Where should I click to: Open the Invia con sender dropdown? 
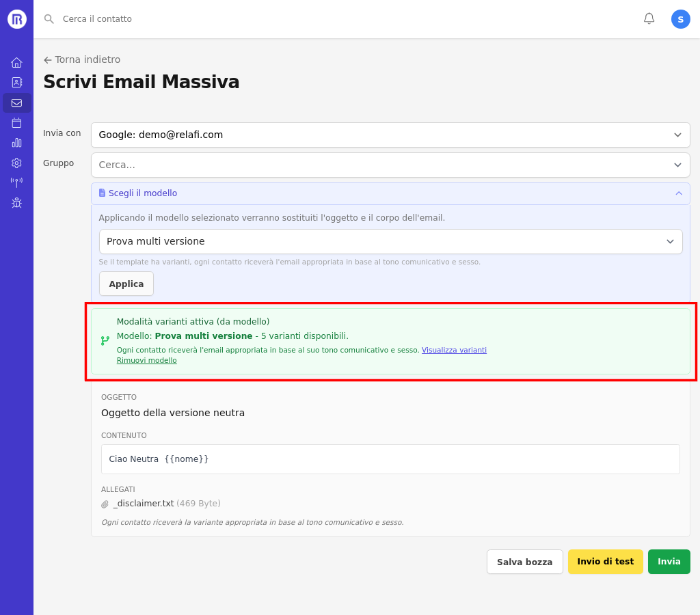[x=390, y=135]
